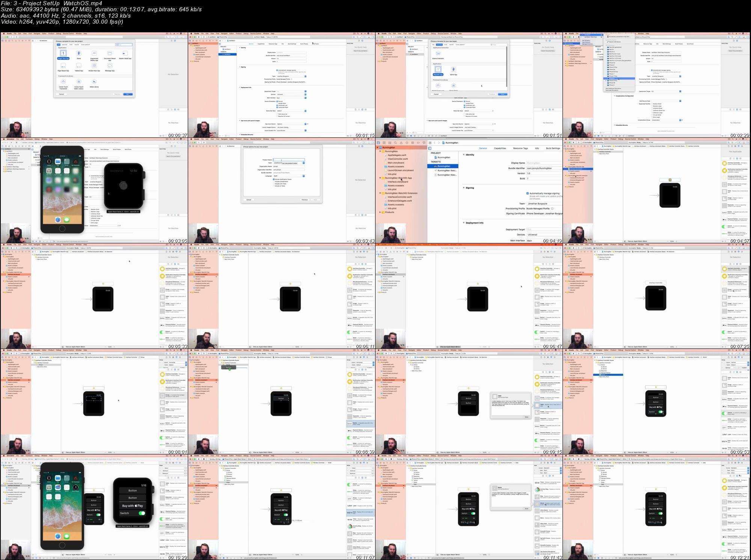Image resolution: width=751 pixels, height=560 pixels.
Task: Click Bundle Identifier field in 00:04:19 frame
Action: point(544,168)
